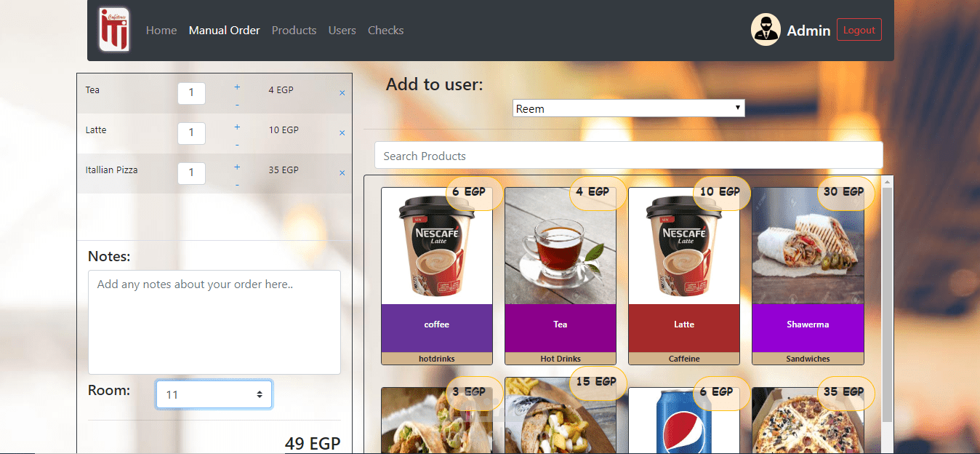Click the 6 EGP price badge on coffee

[474, 193]
